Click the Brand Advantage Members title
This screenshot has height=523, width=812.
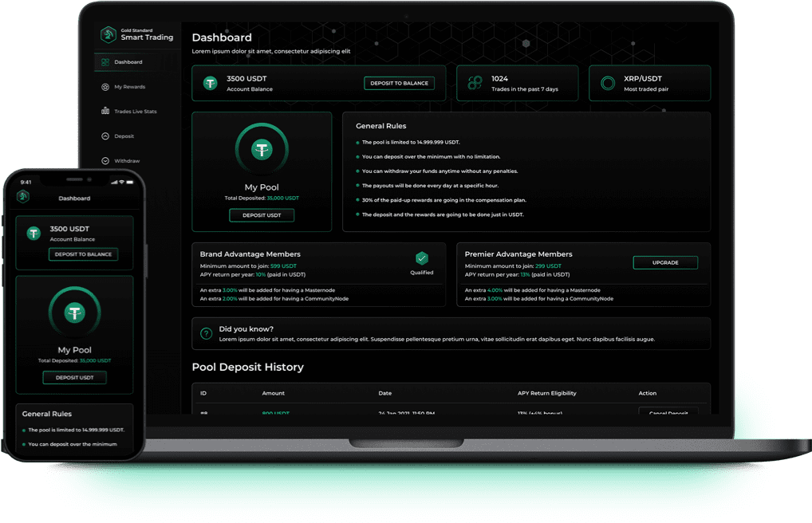click(x=250, y=254)
